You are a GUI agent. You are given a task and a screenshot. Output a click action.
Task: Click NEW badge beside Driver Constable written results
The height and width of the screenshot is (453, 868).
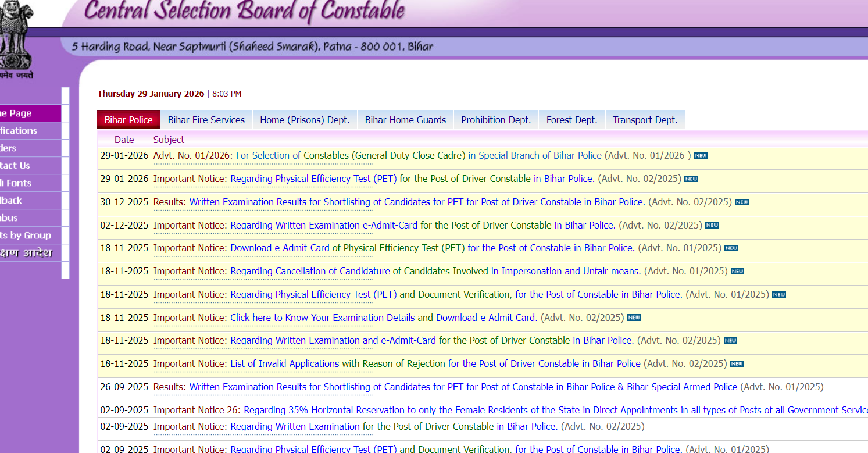(741, 202)
